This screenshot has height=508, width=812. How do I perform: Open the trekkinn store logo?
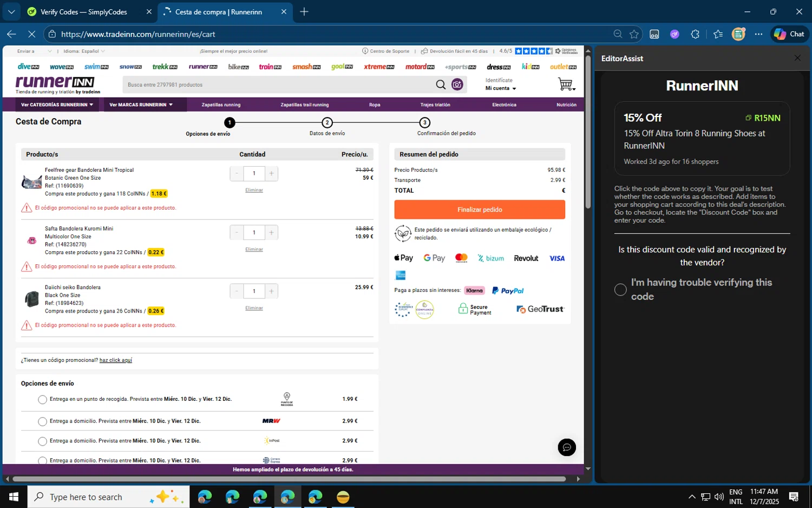pos(165,67)
